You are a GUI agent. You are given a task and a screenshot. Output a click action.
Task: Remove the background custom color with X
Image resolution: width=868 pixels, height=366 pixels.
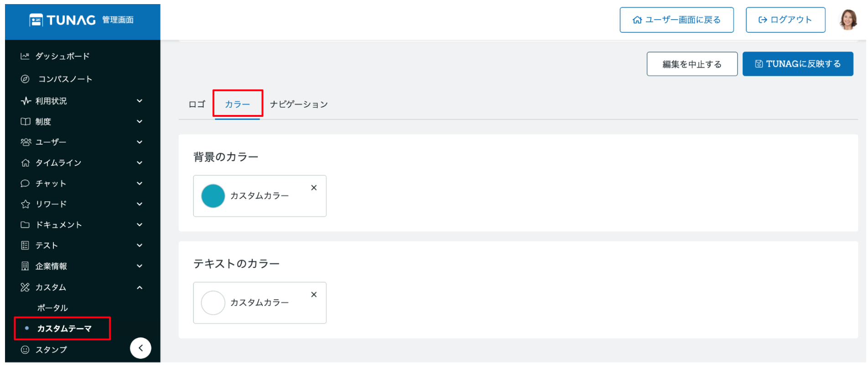coord(314,187)
